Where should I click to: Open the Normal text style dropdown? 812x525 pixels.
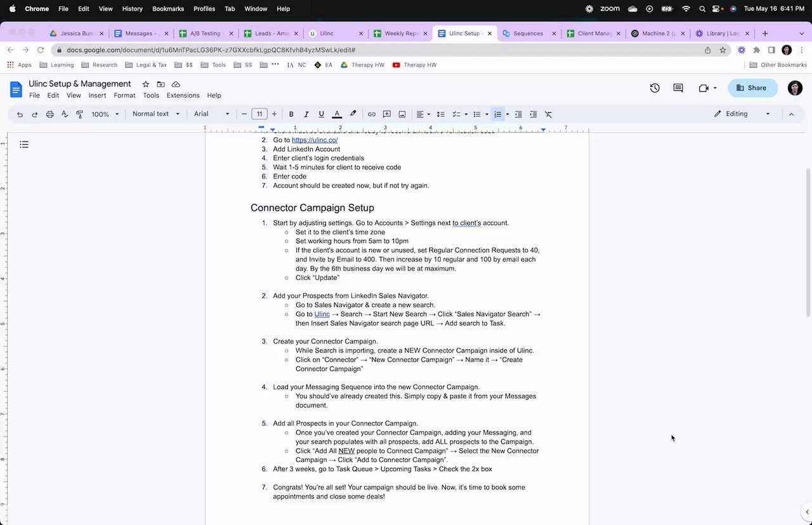coord(155,114)
